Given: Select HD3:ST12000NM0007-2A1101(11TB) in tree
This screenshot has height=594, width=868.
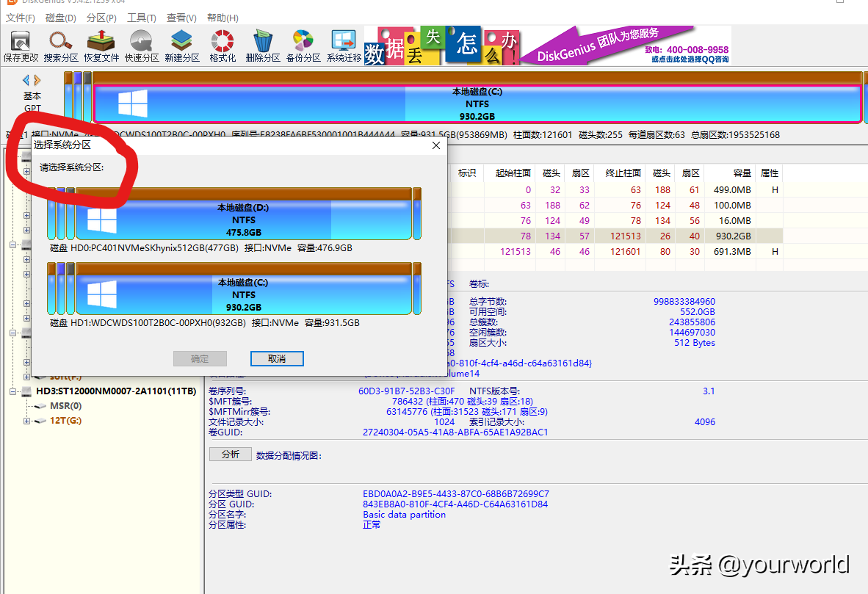Looking at the screenshot, I should tap(116, 391).
